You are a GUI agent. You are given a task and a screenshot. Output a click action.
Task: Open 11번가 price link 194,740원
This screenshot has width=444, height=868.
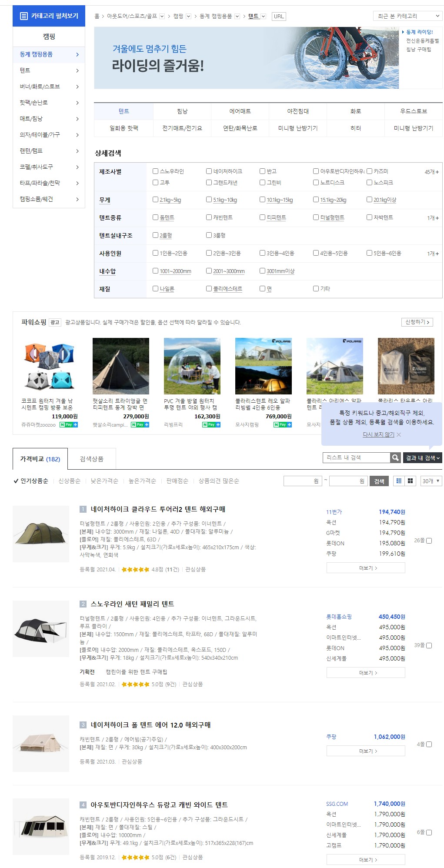(366, 512)
